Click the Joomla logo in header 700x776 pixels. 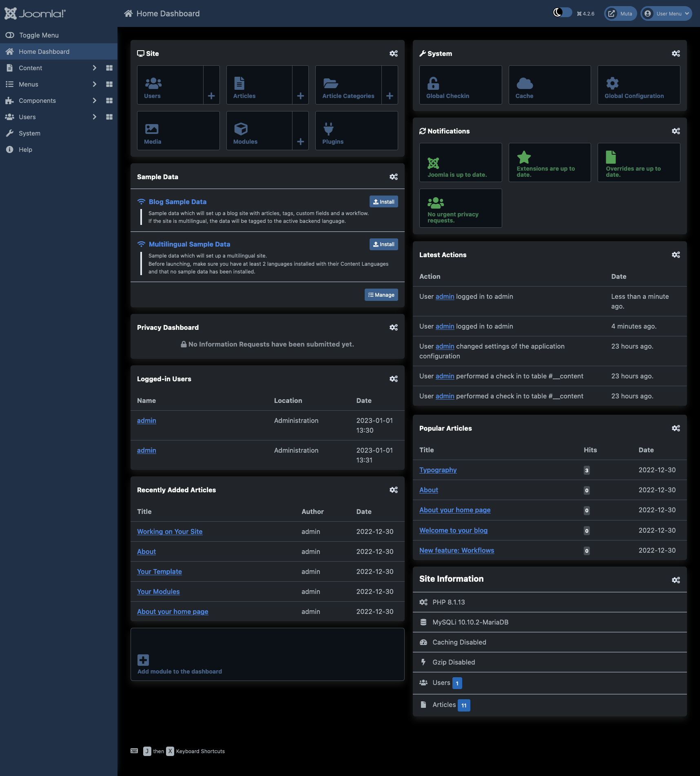[x=35, y=13]
